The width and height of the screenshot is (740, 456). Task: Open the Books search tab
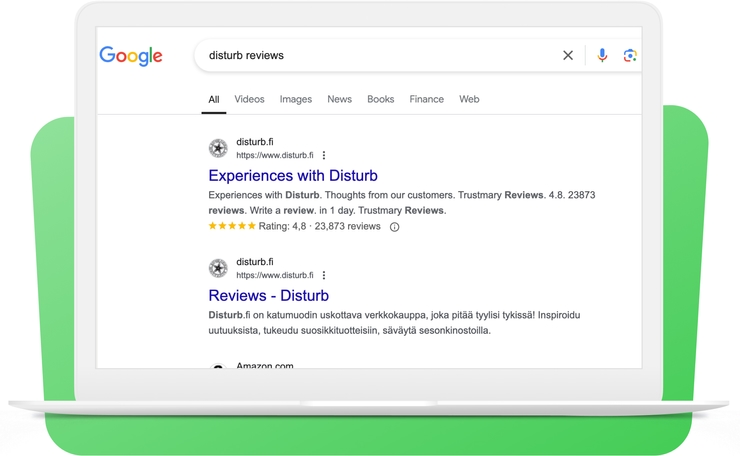380,99
